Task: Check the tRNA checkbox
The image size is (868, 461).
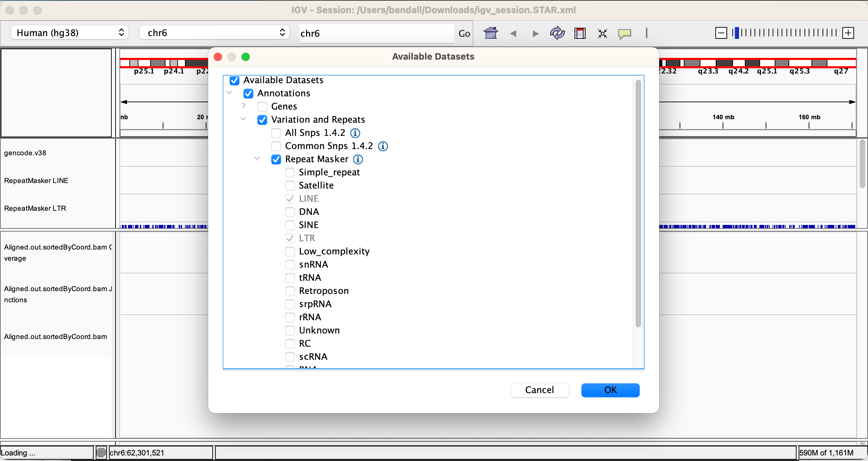Action: click(x=290, y=278)
